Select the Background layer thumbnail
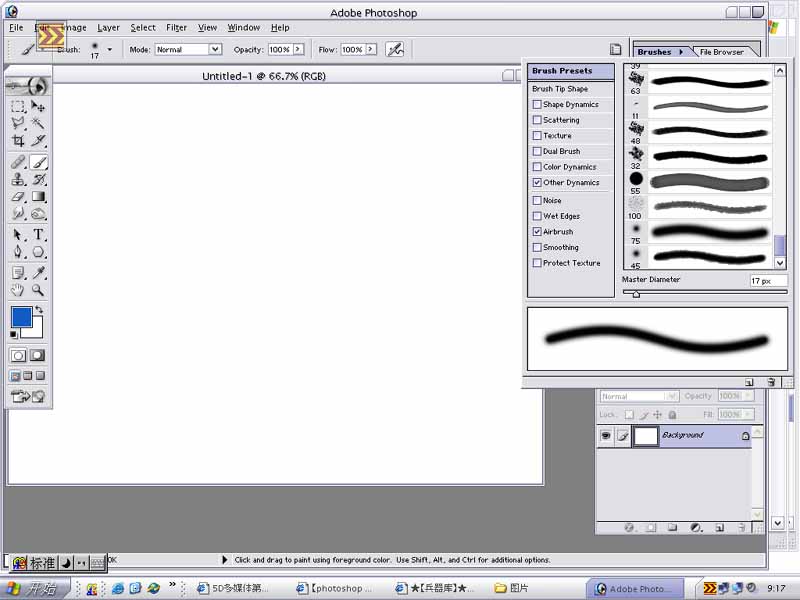This screenshot has width=800, height=600. point(645,437)
